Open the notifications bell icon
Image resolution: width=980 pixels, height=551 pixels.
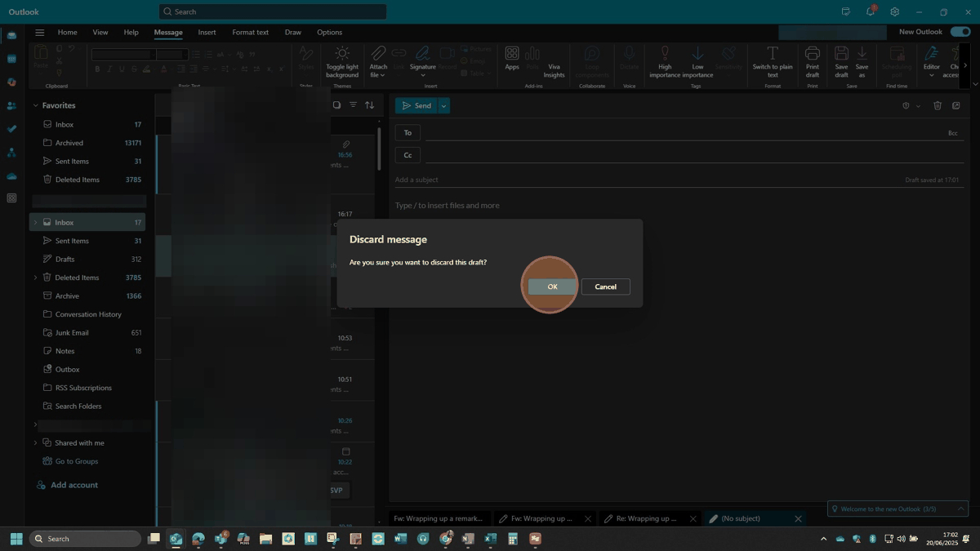[871, 11]
